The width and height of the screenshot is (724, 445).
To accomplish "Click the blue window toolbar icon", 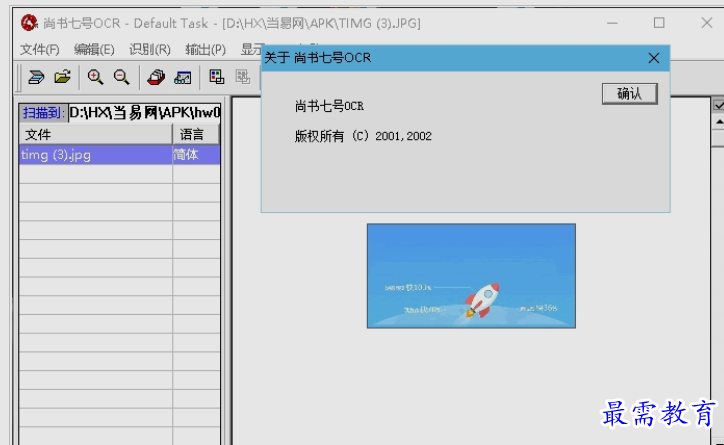I will pyautogui.click(x=183, y=77).
